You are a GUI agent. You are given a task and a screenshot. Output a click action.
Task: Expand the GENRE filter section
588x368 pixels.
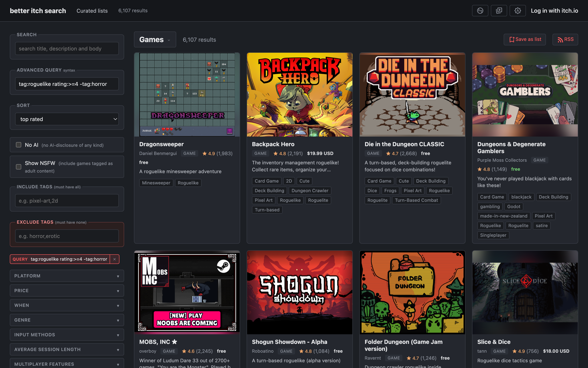[x=67, y=320]
